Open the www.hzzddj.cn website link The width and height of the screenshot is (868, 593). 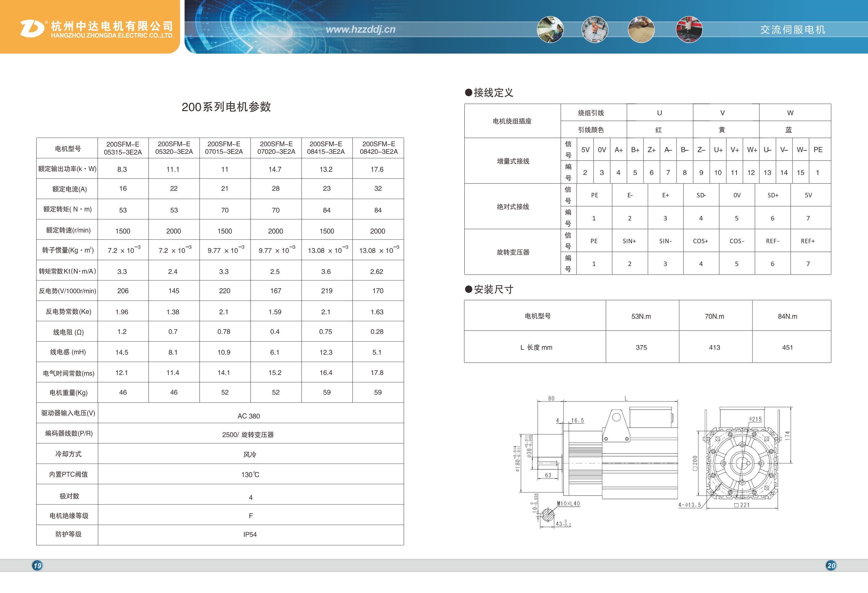click(x=361, y=29)
